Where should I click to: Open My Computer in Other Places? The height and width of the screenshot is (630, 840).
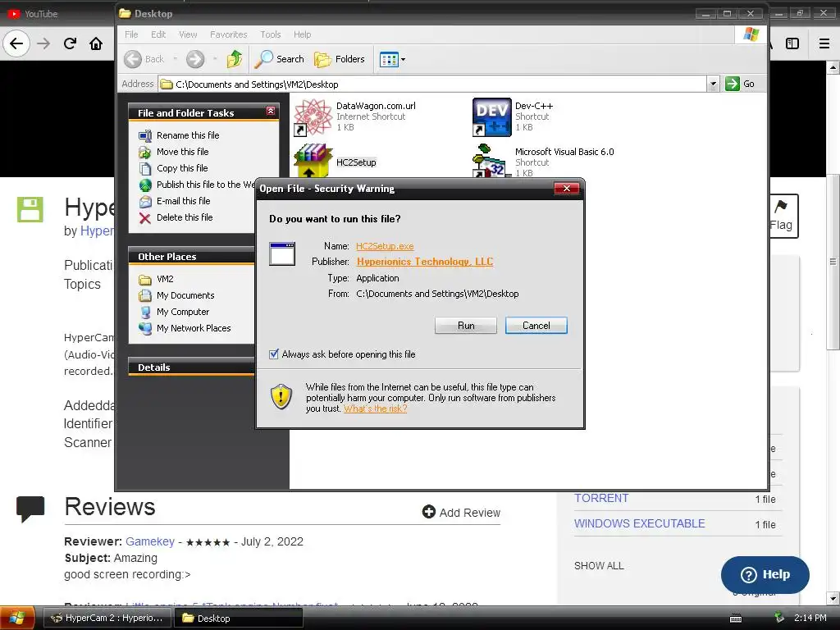pyautogui.click(x=183, y=312)
